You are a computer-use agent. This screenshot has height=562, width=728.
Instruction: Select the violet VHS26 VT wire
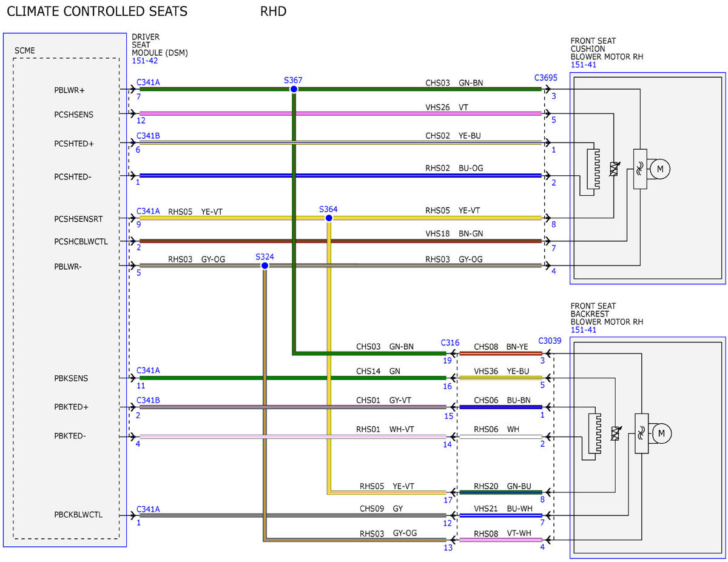coord(340,113)
